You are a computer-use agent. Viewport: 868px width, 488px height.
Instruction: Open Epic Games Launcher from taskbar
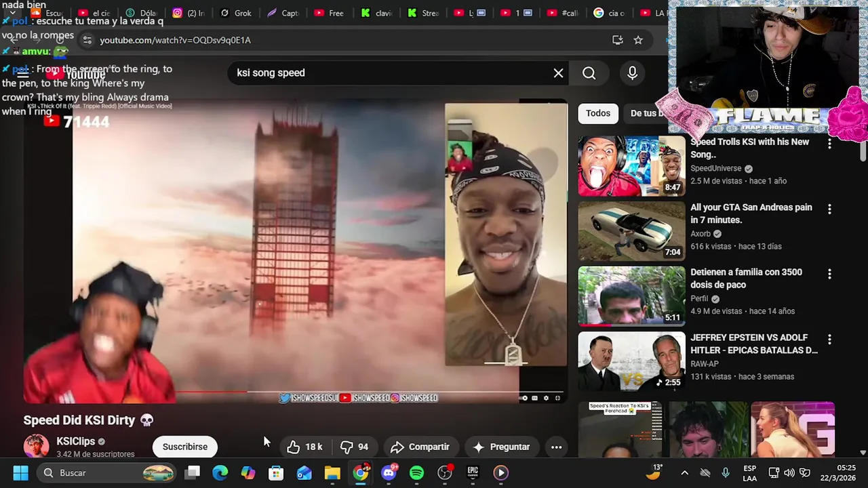tap(473, 472)
